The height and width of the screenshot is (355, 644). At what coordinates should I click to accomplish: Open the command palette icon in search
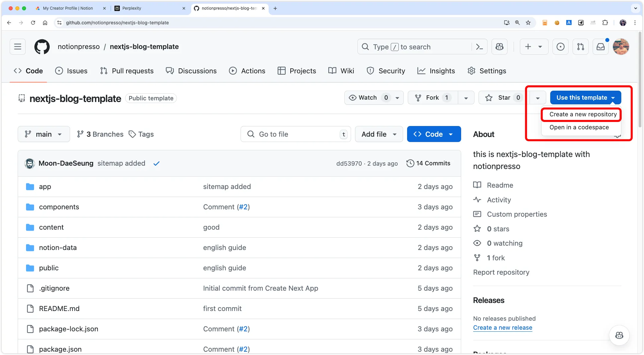coord(479,47)
